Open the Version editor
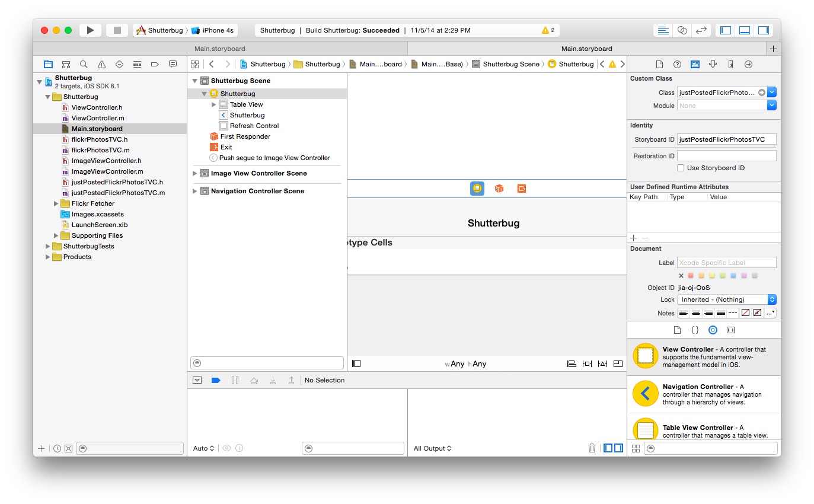The width and height of the screenshot is (814, 504). (x=701, y=30)
